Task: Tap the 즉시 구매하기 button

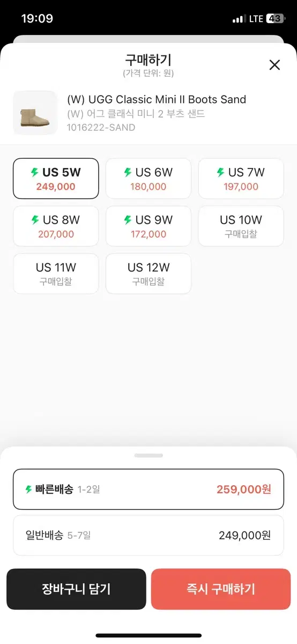Action: [220, 589]
